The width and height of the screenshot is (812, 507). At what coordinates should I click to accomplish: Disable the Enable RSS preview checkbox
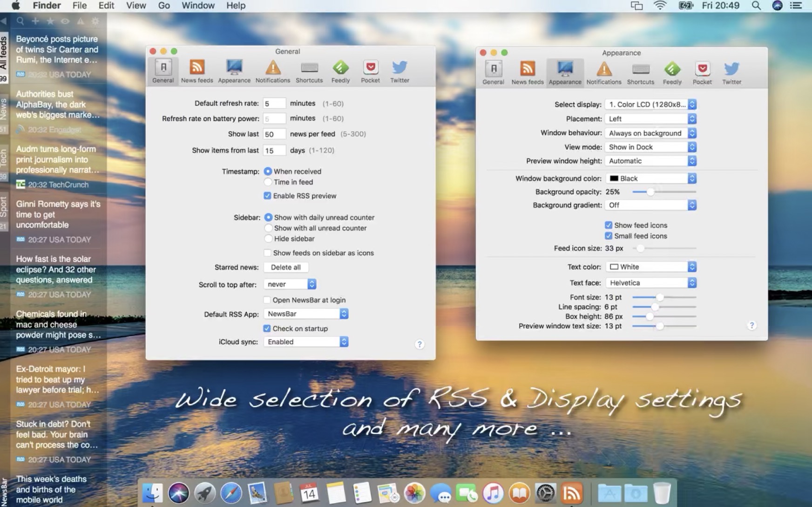point(267,196)
